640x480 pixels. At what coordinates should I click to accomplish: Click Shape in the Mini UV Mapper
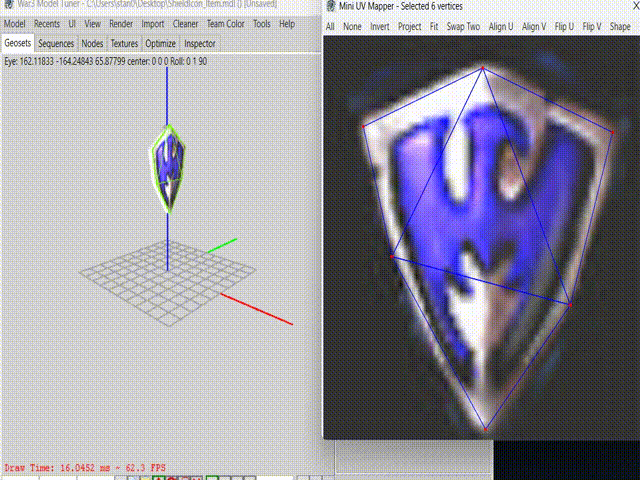pos(620,27)
